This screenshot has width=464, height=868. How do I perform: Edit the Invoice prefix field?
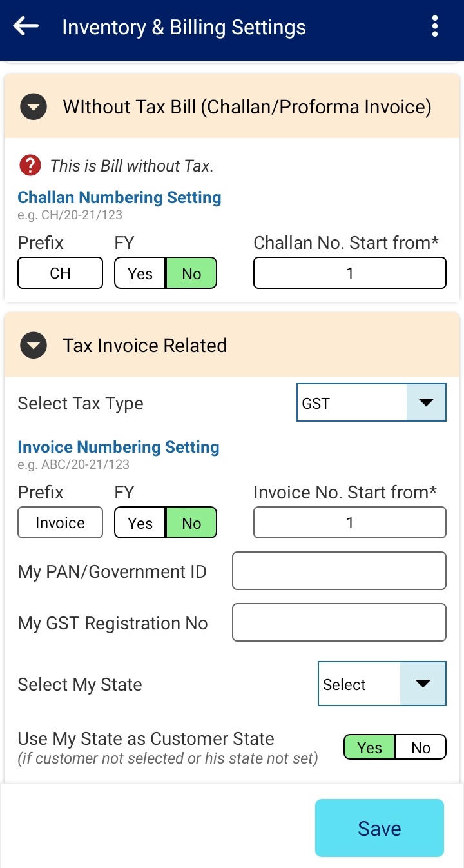click(x=60, y=522)
